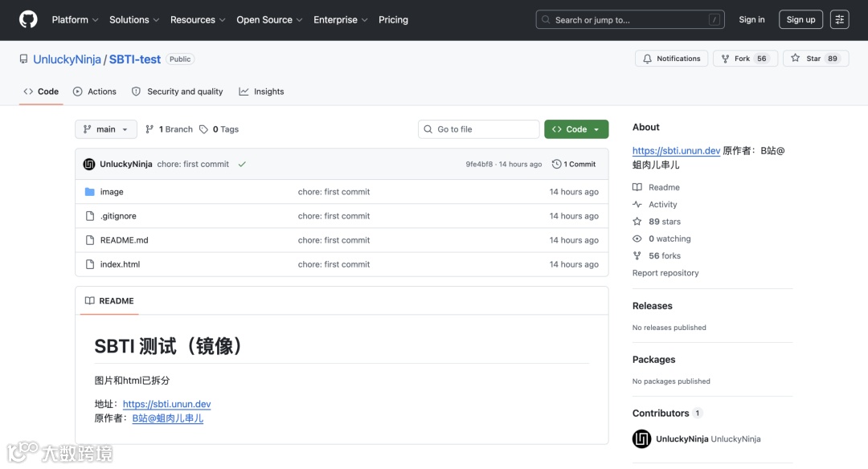View the 0 watching link
Image resolution: width=868 pixels, height=469 pixels.
(661, 239)
